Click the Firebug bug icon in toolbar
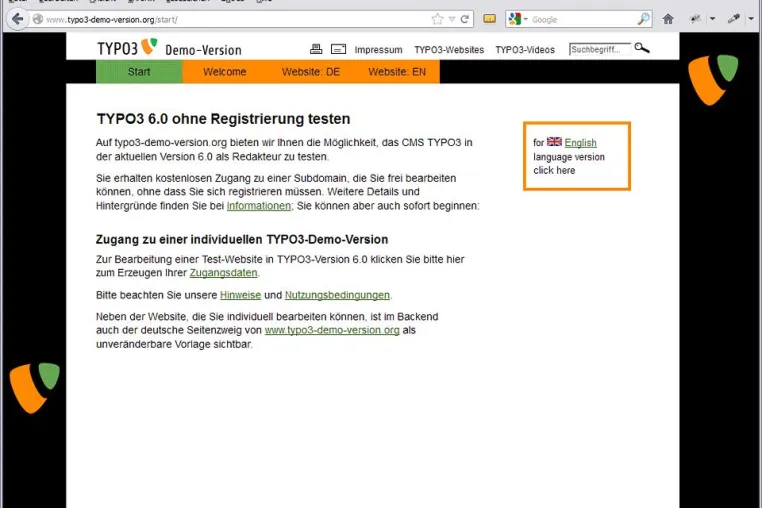762x508 pixels. 695,19
